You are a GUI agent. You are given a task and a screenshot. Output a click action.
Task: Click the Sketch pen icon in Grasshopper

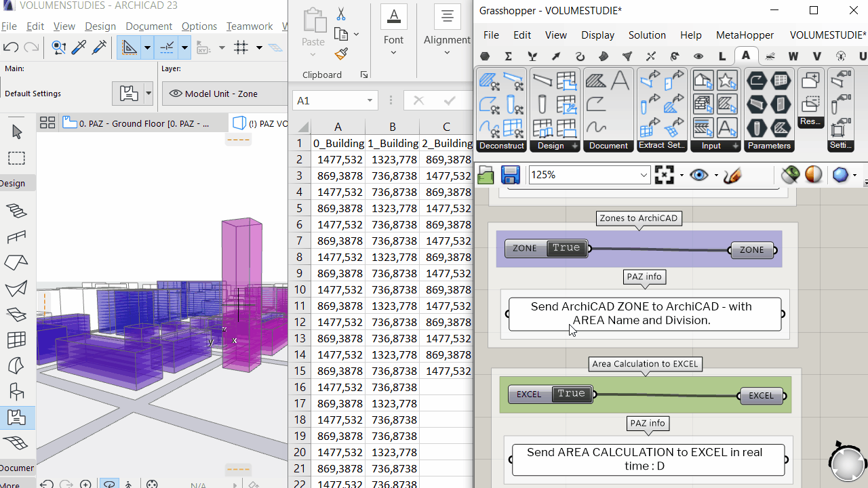[732, 176]
